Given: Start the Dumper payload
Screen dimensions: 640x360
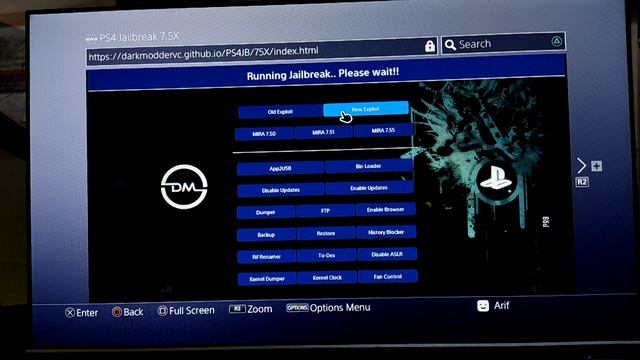Looking at the screenshot, I should tap(266, 212).
